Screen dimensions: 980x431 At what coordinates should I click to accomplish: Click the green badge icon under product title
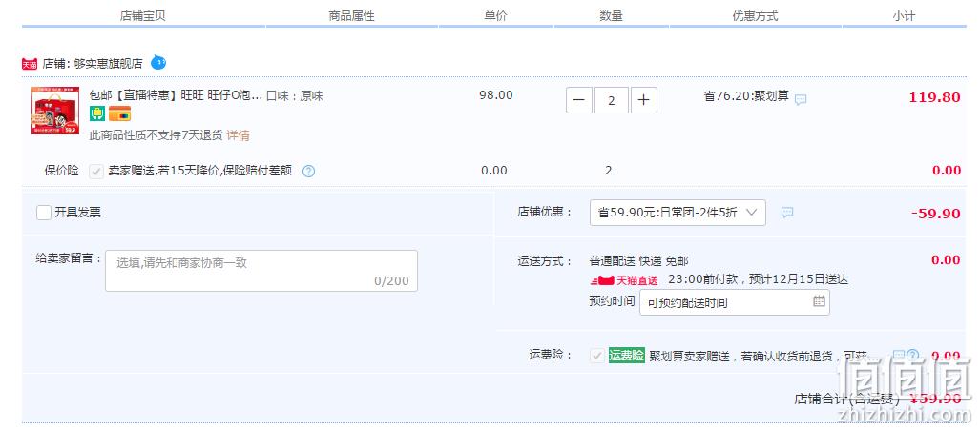tap(97, 113)
